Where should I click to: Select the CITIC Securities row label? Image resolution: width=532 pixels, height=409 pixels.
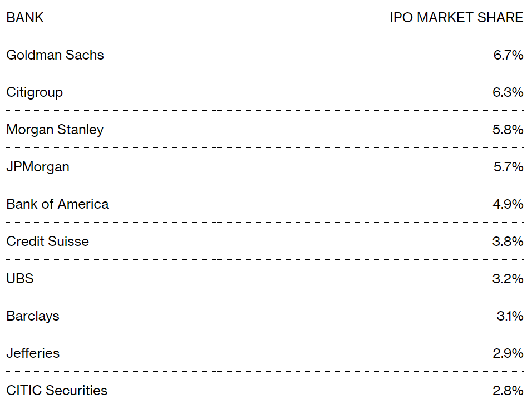[57, 391]
